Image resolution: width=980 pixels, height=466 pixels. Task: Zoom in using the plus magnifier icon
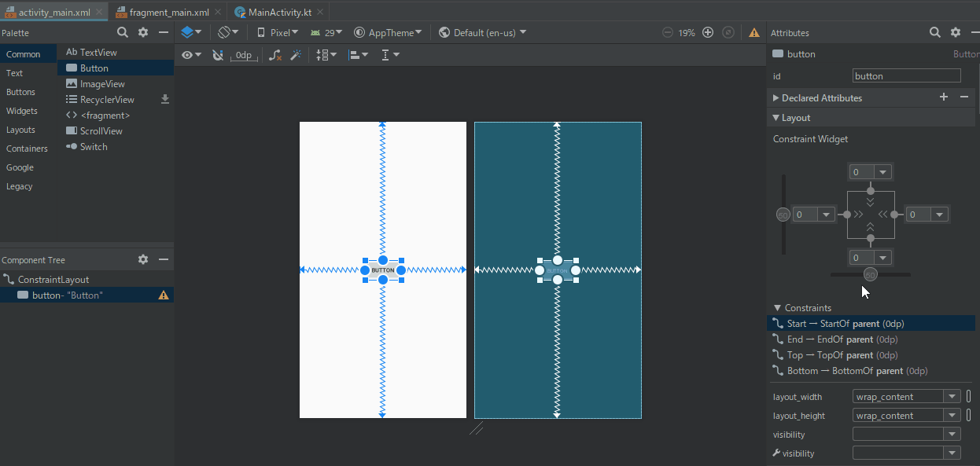point(707,32)
